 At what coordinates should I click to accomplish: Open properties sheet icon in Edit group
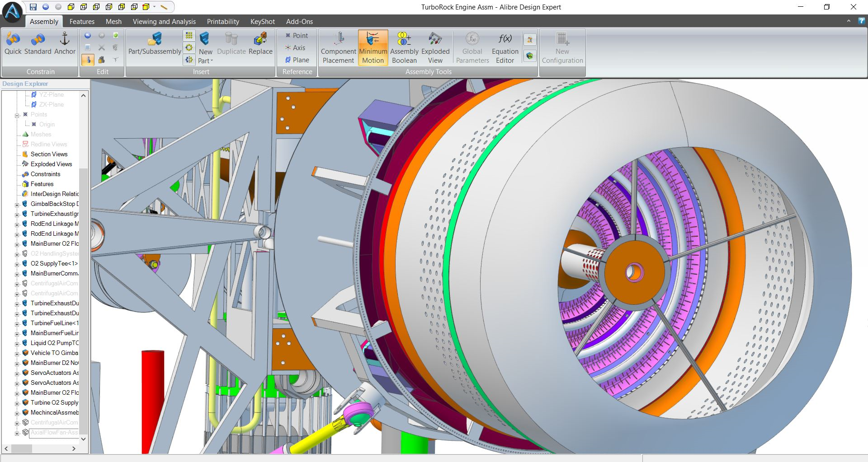pyautogui.click(x=88, y=47)
